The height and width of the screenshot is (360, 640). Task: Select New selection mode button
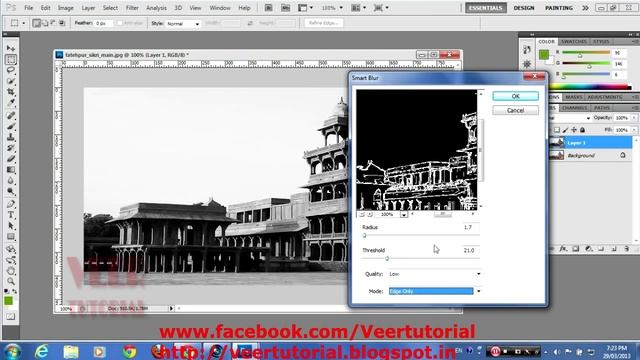pyautogui.click(x=37, y=23)
